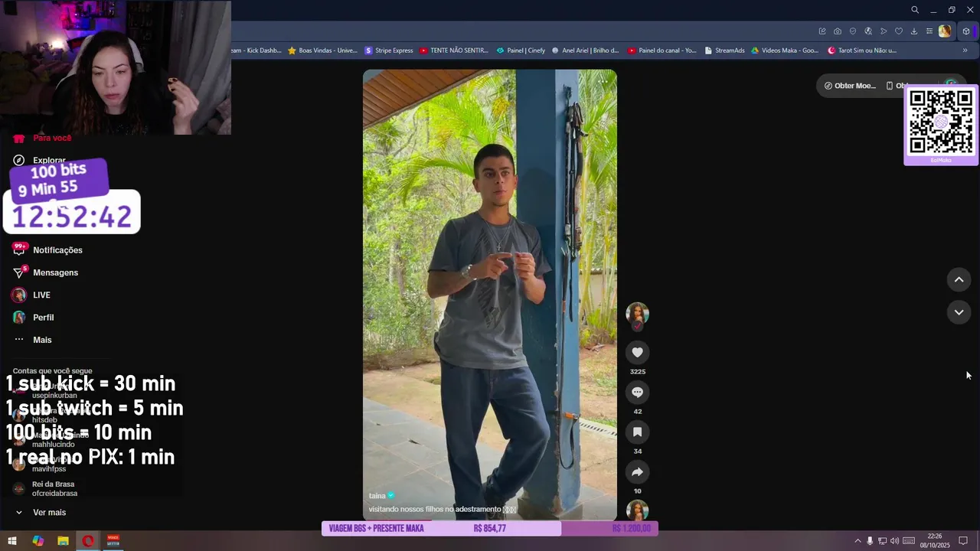This screenshot has height=551, width=980.
Task: Open the Windows notification center icon
Action: (x=963, y=541)
